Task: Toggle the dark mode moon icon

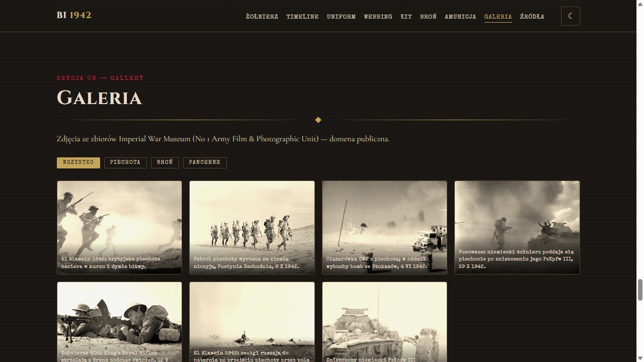Action: coord(570,16)
